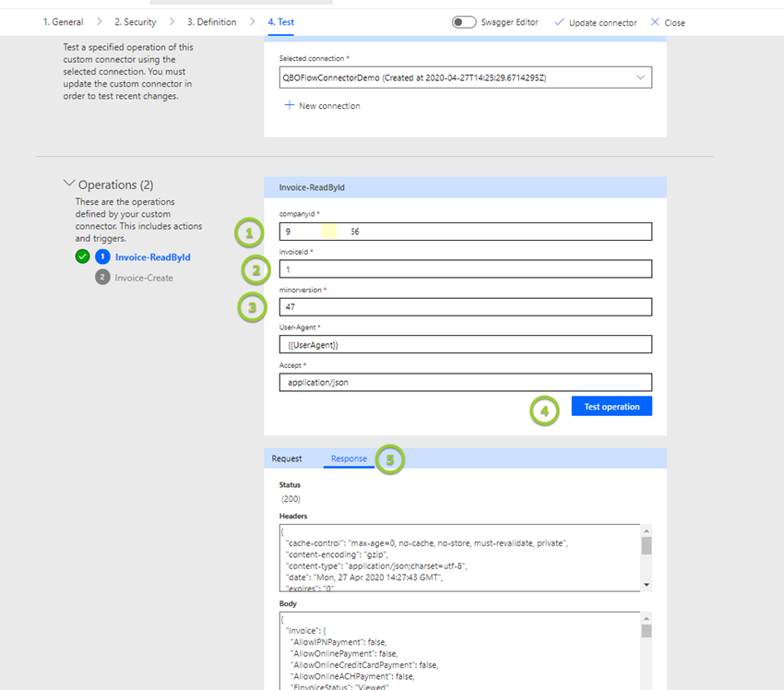Collapse the Operations (2) section
This screenshot has width=784, height=690.
69,184
